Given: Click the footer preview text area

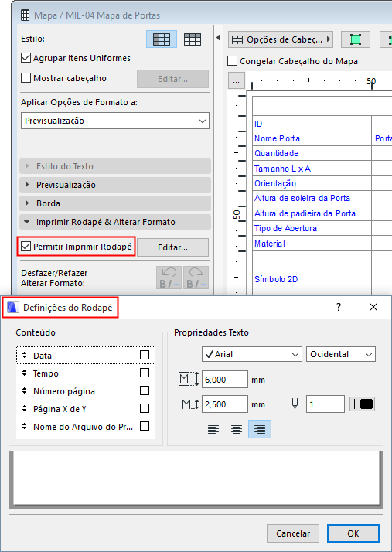Looking at the screenshot, I should [x=196, y=479].
